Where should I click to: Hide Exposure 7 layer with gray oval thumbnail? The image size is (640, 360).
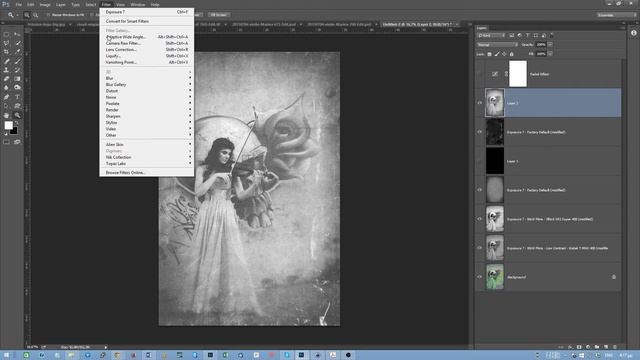click(x=480, y=190)
